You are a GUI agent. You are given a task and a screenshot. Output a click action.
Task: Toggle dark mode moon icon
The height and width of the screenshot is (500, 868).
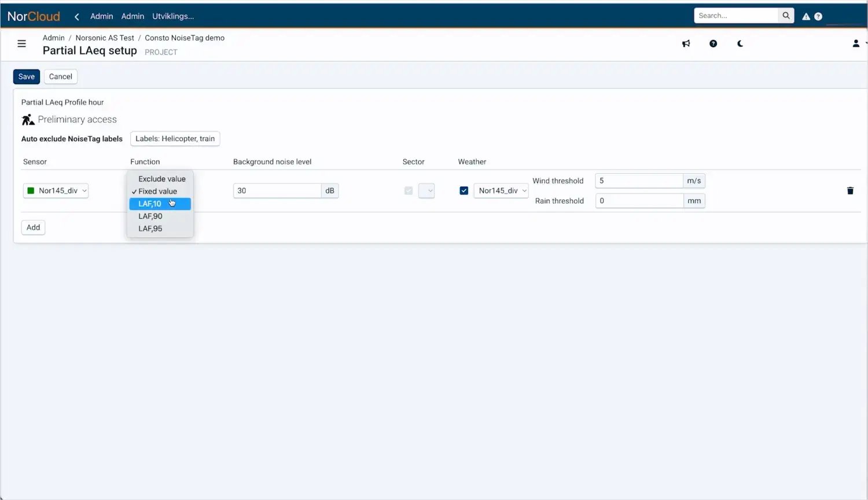740,43
